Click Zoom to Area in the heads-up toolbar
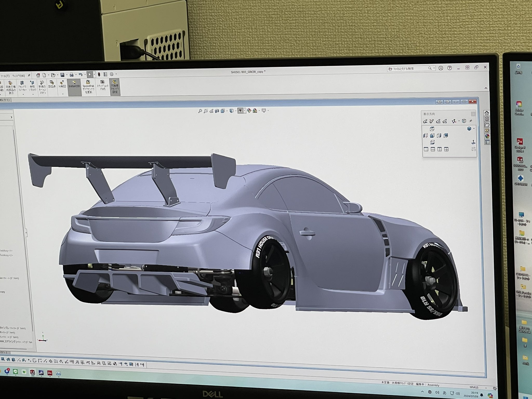 pyautogui.click(x=206, y=111)
